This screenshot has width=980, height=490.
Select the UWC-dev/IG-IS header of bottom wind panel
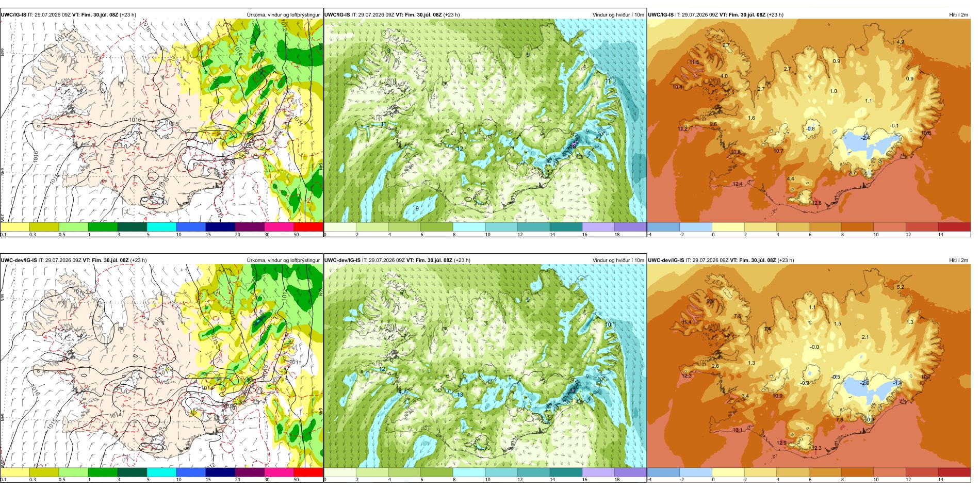click(342, 260)
